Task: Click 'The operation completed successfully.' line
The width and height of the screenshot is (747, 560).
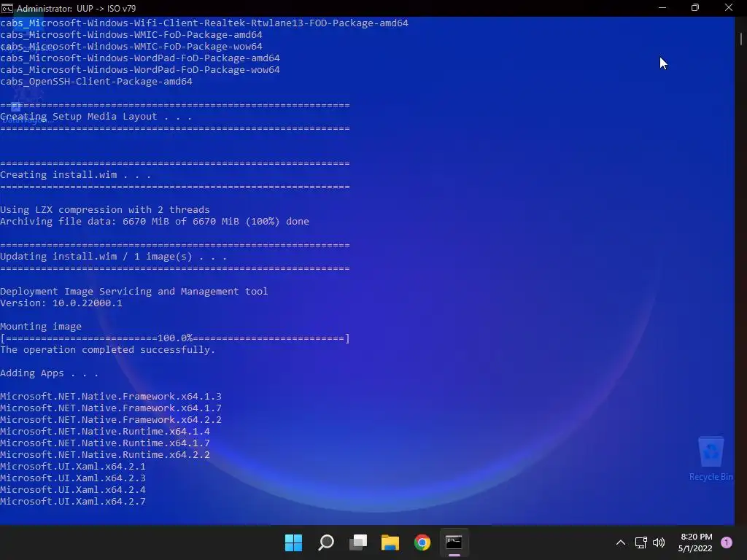Action: 108,349
